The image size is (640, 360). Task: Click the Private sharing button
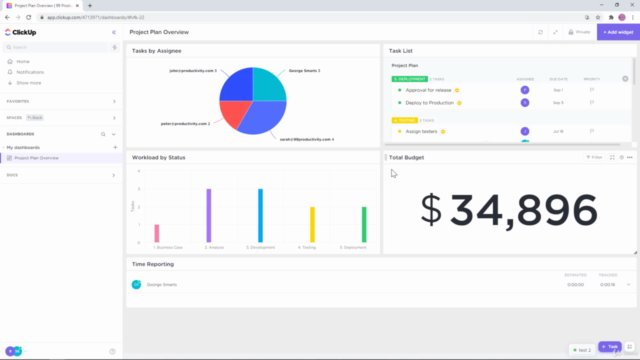(579, 32)
